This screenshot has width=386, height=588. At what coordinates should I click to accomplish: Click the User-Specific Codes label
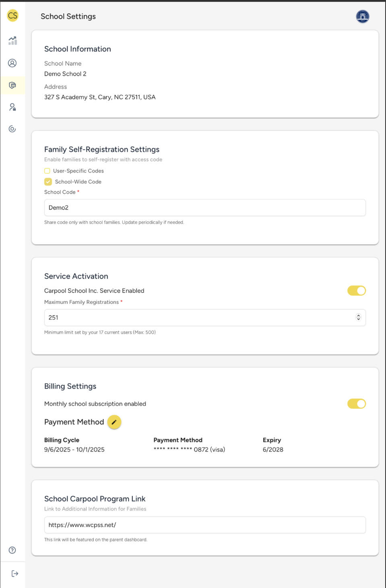point(78,171)
